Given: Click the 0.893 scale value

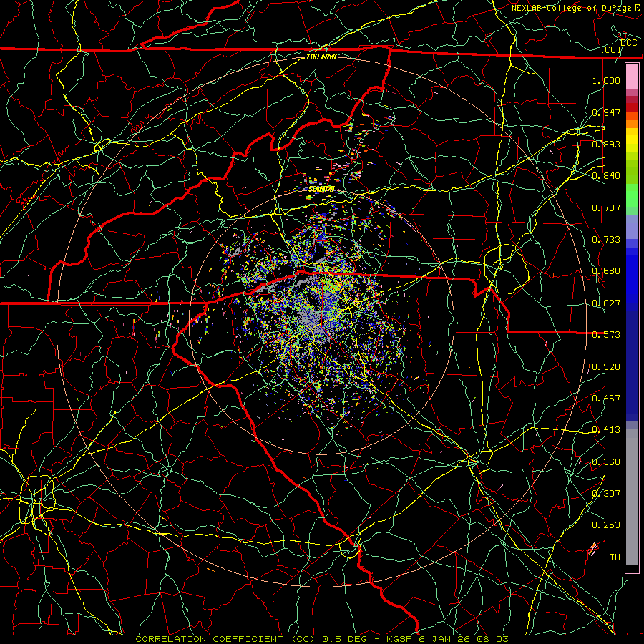Looking at the screenshot, I should click(606, 144).
